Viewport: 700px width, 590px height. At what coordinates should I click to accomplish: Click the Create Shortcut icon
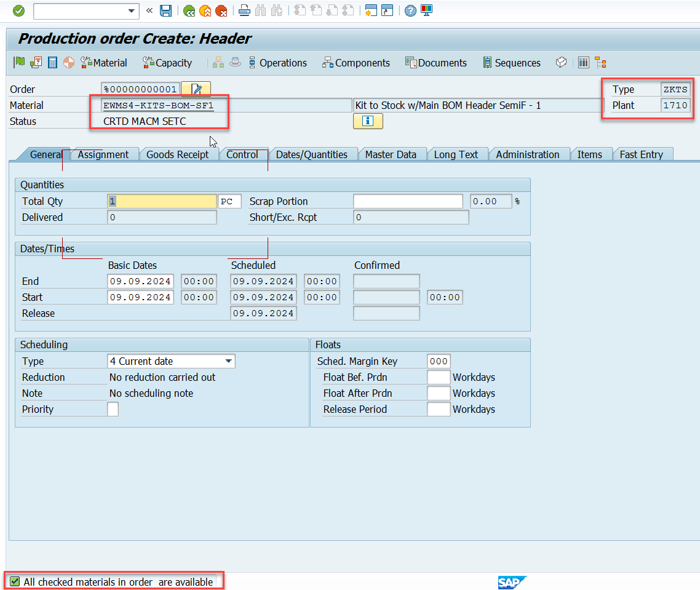(x=387, y=10)
